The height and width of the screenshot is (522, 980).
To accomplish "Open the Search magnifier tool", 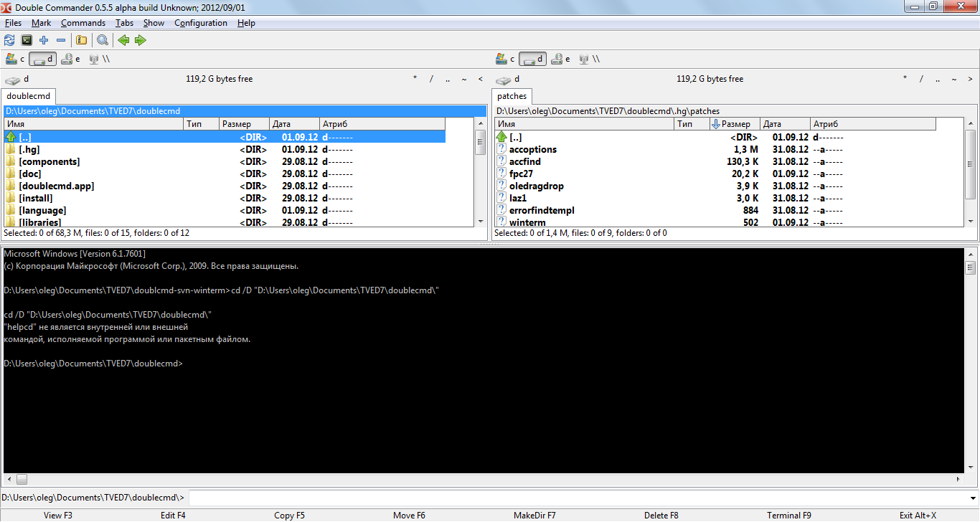I will tap(102, 40).
